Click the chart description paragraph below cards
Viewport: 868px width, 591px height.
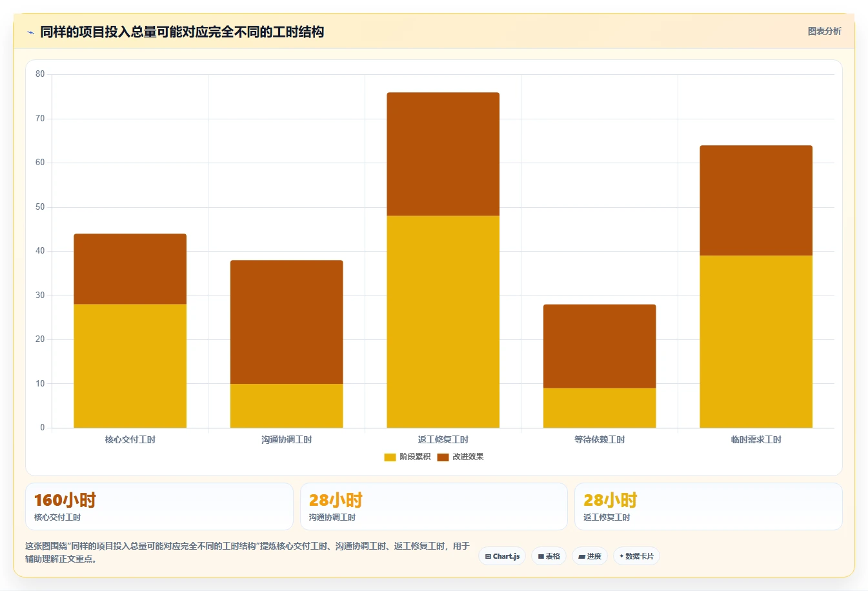tap(248, 552)
